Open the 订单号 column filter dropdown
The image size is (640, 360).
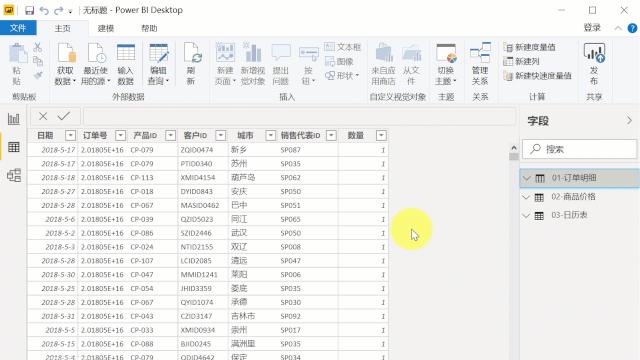[x=120, y=135]
